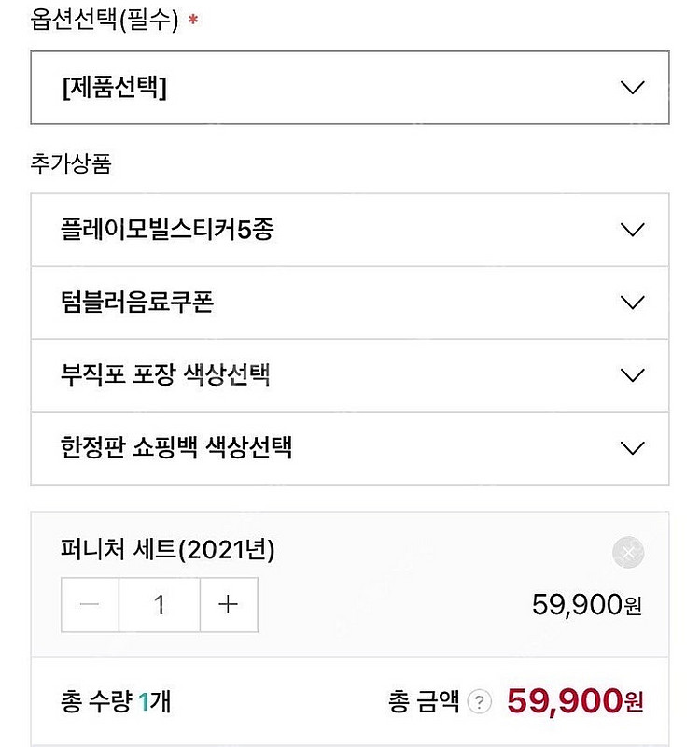This screenshot has width=700, height=747.
Task: Click the down arrow on the 텀블러음료쿠폰 row
Action: point(632,303)
